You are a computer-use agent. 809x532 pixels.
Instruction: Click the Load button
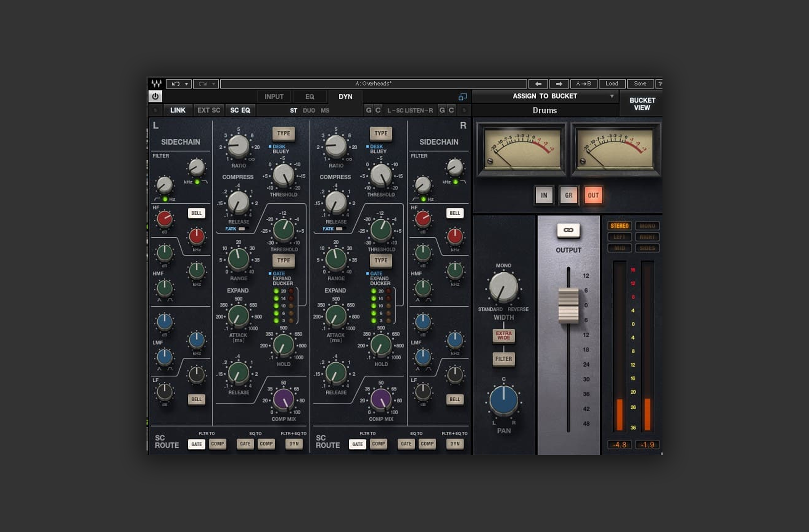click(x=612, y=84)
